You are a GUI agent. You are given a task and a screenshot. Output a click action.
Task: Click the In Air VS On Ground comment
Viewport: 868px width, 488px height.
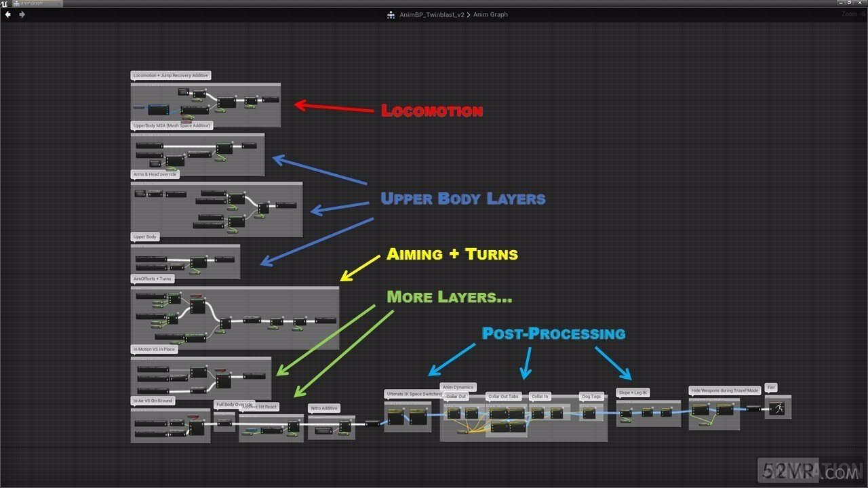(x=153, y=401)
